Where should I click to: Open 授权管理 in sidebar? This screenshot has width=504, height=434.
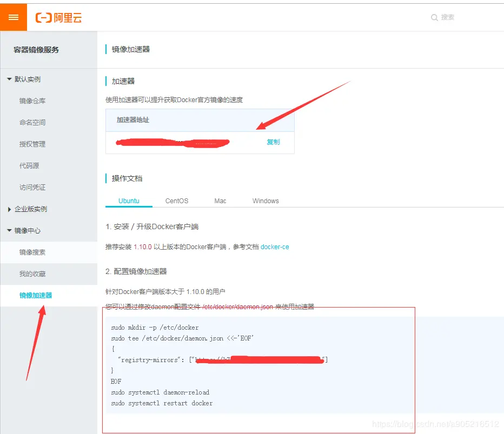(x=32, y=144)
